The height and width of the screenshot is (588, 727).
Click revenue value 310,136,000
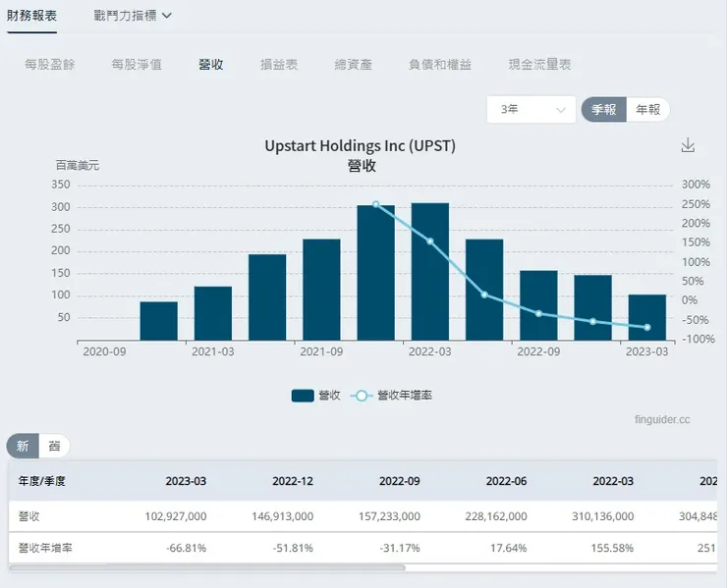pyautogui.click(x=603, y=516)
